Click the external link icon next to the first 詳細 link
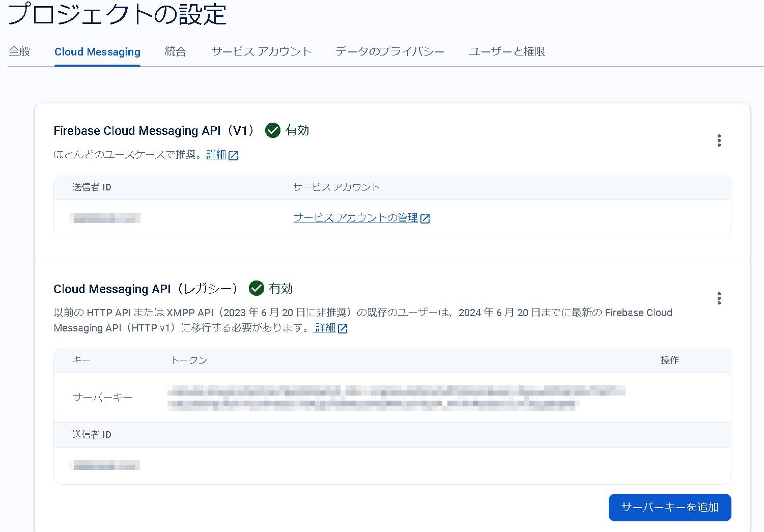Screen dimensions: 764x532 pos(234,156)
